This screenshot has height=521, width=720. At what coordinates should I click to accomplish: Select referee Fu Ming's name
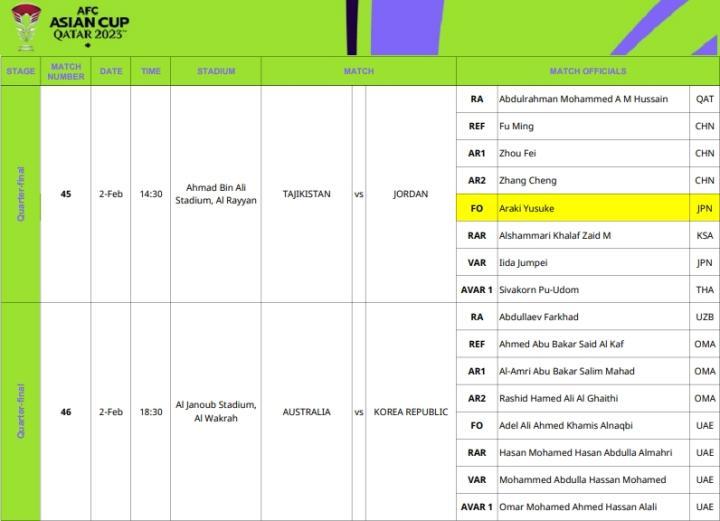516,127
